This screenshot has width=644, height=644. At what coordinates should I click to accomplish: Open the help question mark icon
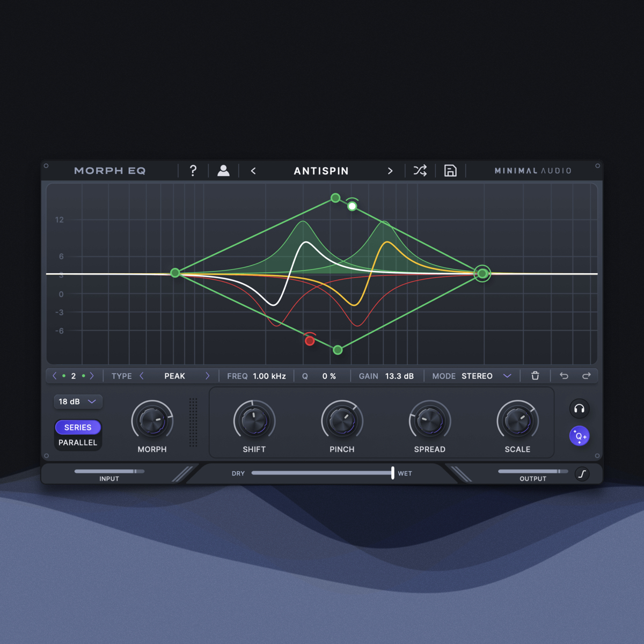click(x=193, y=171)
